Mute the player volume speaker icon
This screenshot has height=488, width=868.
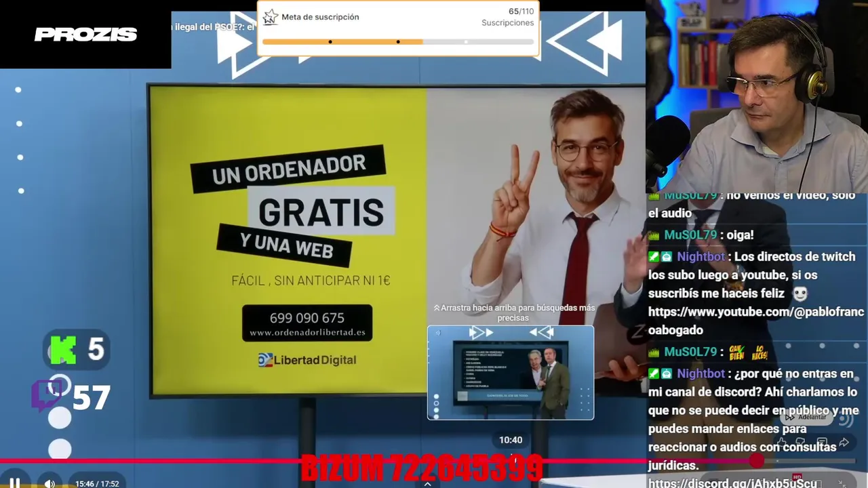tap(50, 483)
